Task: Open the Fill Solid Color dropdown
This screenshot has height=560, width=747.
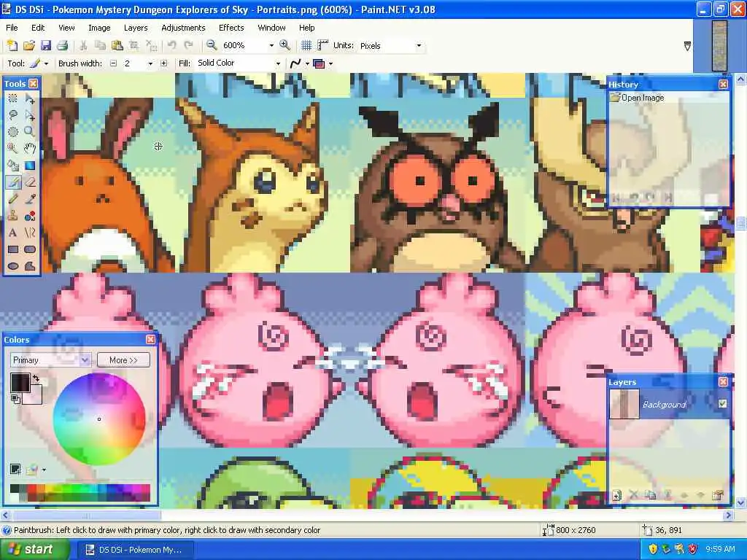Action: [x=278, y=63]
